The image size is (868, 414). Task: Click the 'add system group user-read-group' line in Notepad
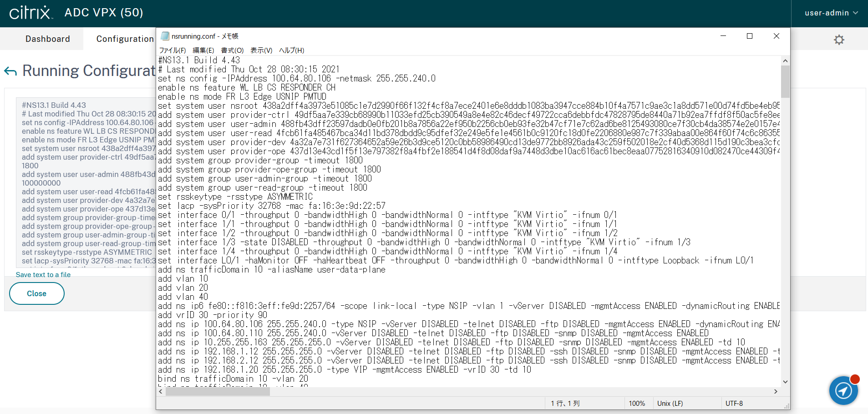pos(263,187)
